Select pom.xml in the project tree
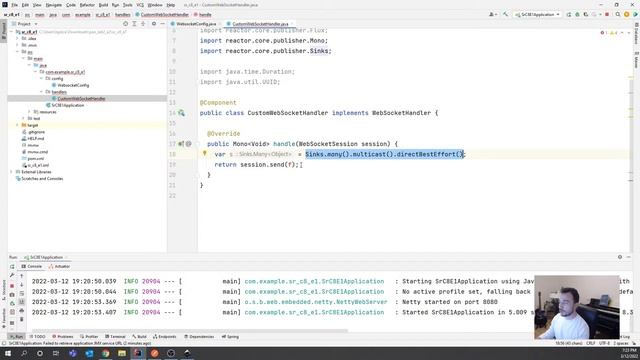Screen dimensions: 640x360 coord(36,158)
